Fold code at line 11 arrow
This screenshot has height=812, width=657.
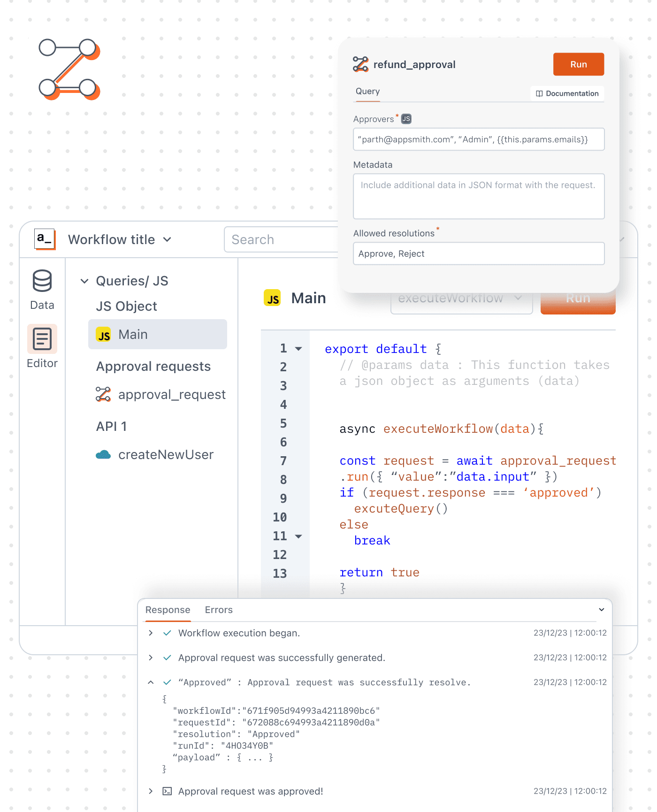tap(298, 536)
